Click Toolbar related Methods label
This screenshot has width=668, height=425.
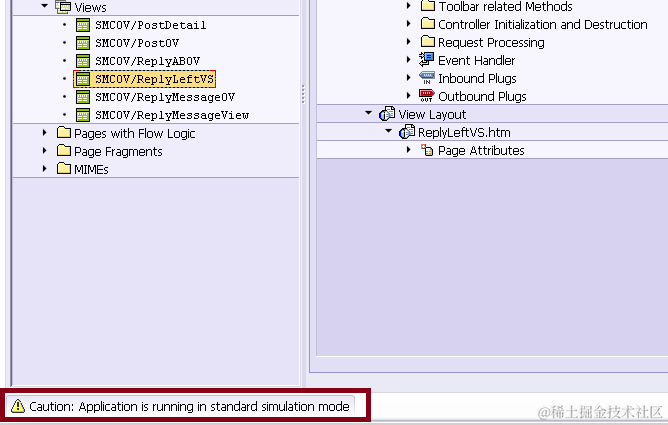[505, 6]
